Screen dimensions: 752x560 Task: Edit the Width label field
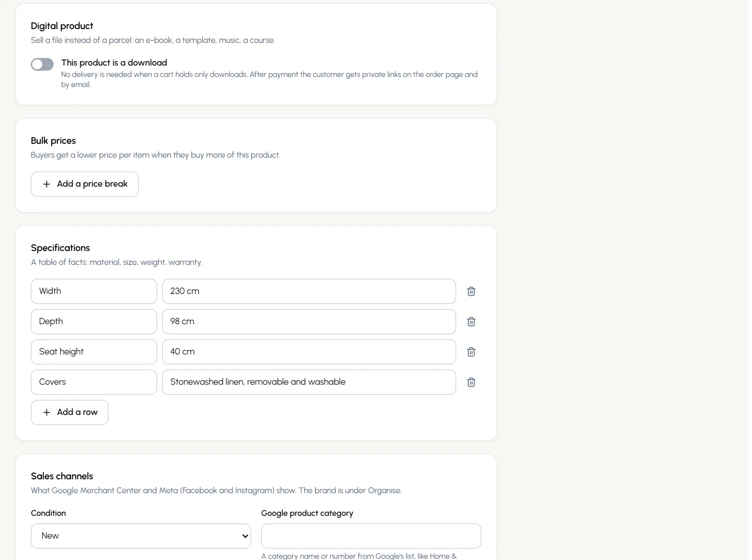click(94, 291)
